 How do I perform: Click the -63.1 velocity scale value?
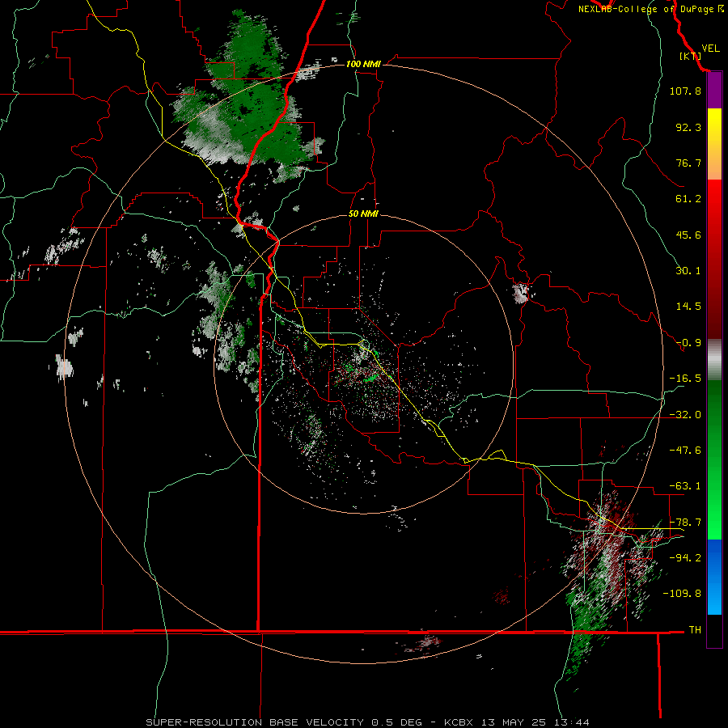coord(685,486)
